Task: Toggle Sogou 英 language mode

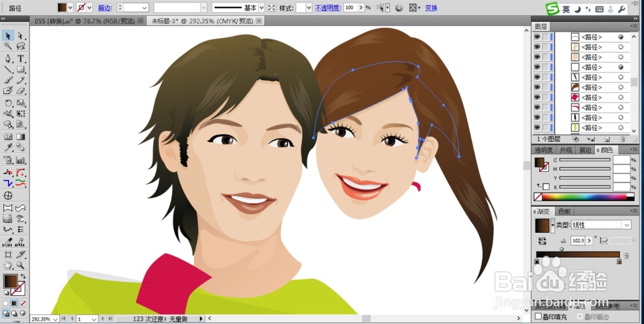Action: [x=566, y=9]
